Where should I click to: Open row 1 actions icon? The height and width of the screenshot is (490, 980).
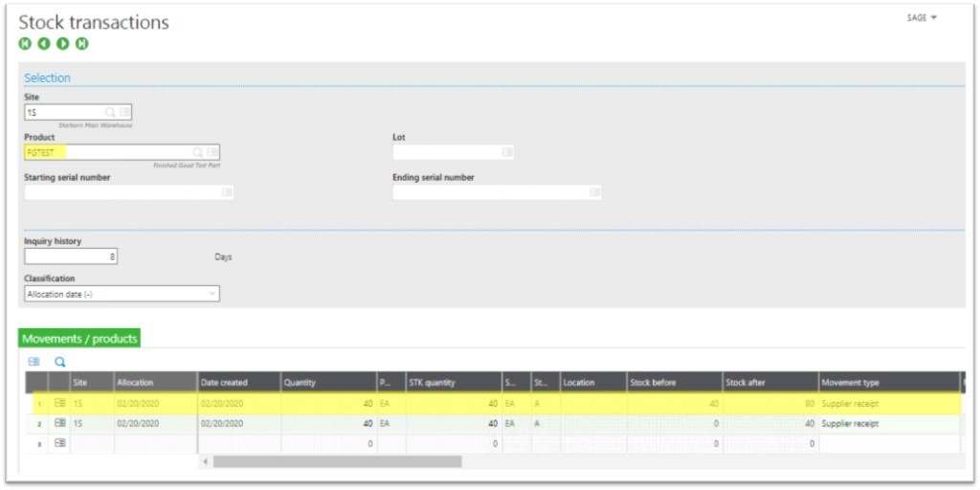59,404
